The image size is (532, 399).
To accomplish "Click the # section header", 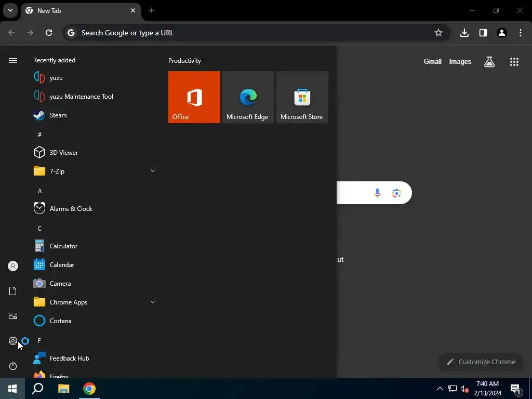I will [39, 135].
